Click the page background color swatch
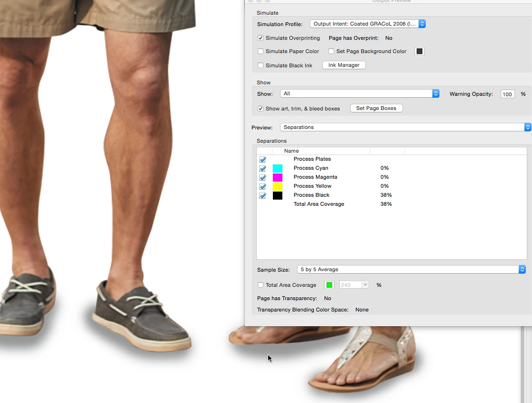This screenshot has height=403, width=532. [420, 51]
